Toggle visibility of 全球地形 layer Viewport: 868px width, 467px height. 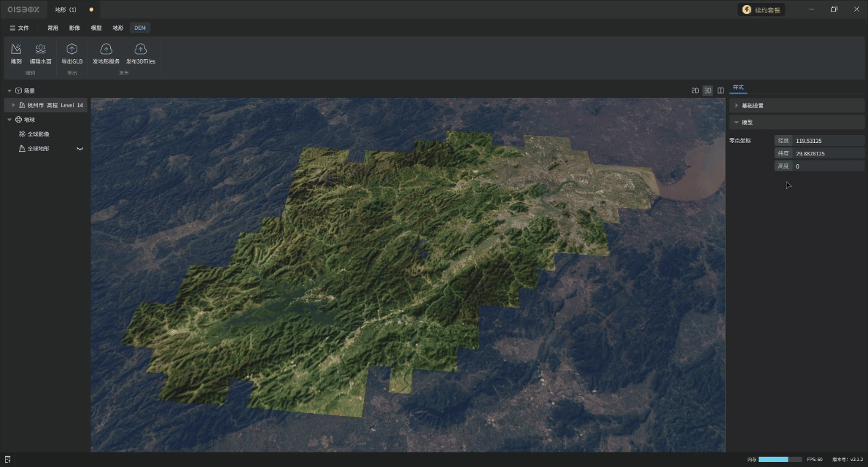tap(80, 149)
